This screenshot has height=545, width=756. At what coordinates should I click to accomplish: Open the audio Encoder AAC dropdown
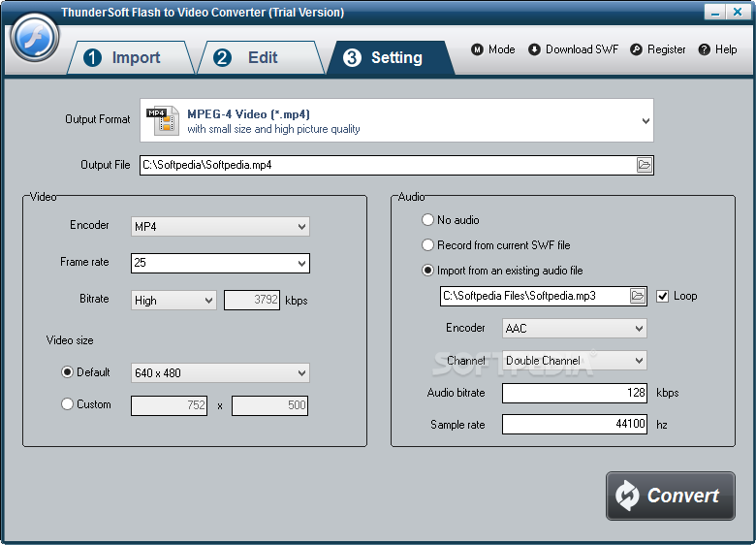(574, 329)
